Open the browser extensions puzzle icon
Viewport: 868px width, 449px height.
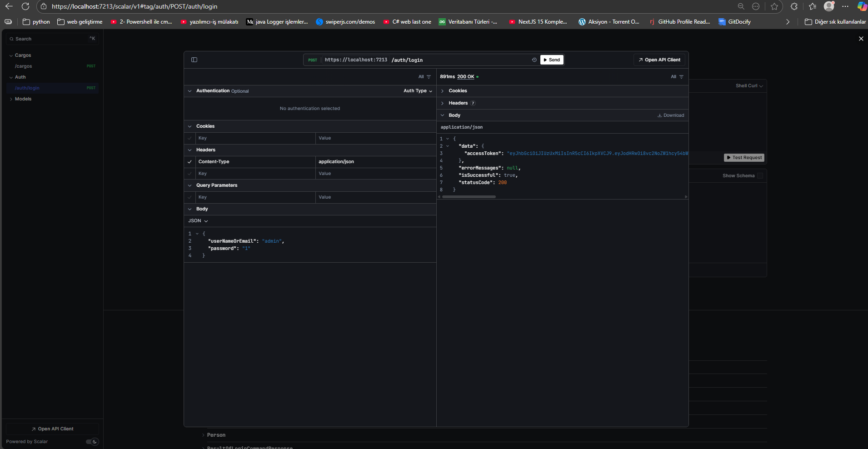coord(794,6)
